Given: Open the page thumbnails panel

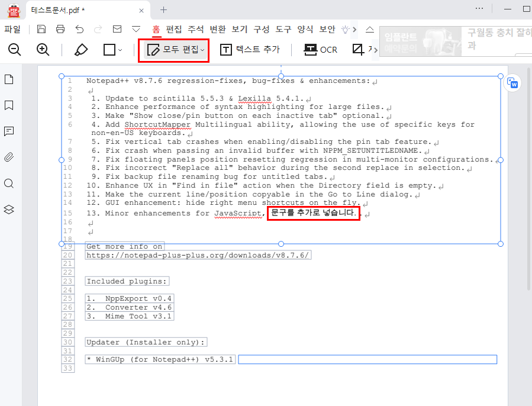Looking at the screenshot, I should click(x=9, y=79).
